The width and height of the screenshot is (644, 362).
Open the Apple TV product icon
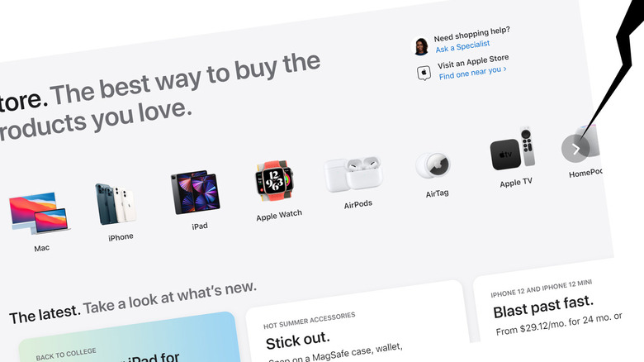coord(513,149)
